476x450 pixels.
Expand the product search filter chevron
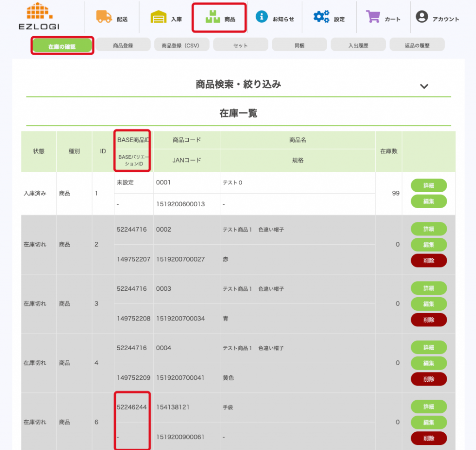coord(423,86)
